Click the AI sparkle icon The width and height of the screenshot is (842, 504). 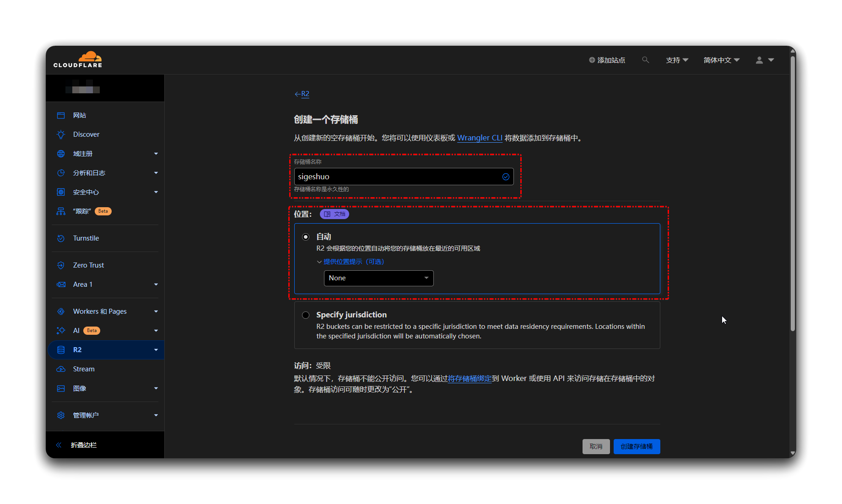(x=61, y=331)
